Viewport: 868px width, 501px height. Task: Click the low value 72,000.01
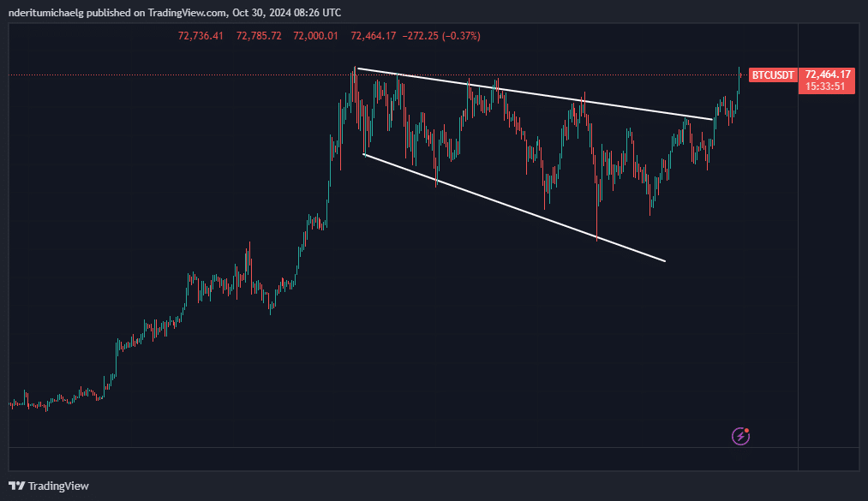pos(316,36)
